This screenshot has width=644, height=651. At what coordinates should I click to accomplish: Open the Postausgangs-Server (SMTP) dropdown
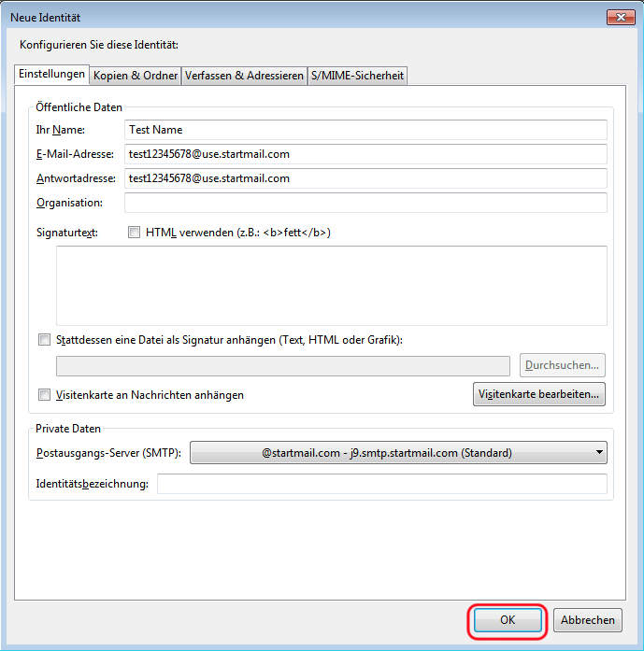(x=398, y=453)
